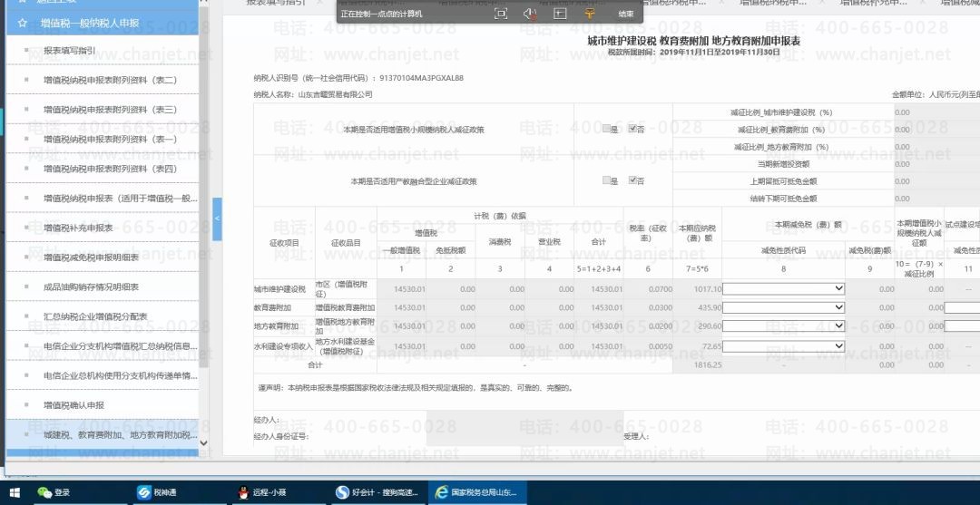Toggle 否 checkbox for small-scale taxpayer reduction policy
The width and height of the screenshot is (980, 505).
632,129
